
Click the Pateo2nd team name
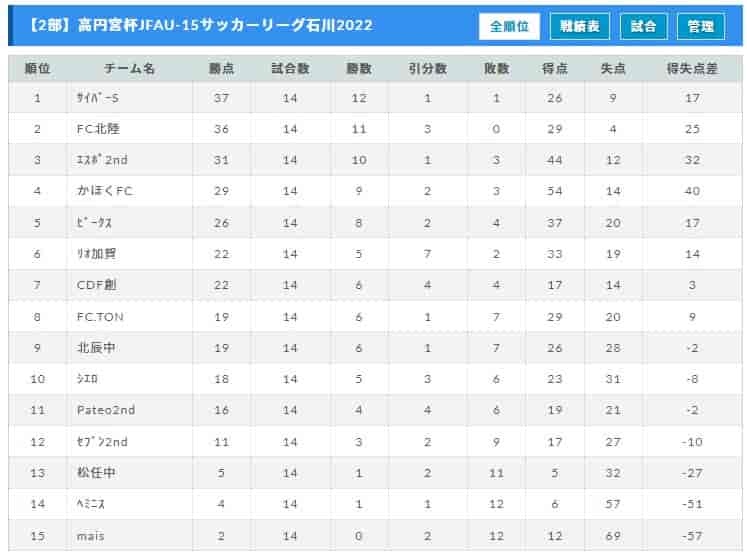tap(106, 410)
